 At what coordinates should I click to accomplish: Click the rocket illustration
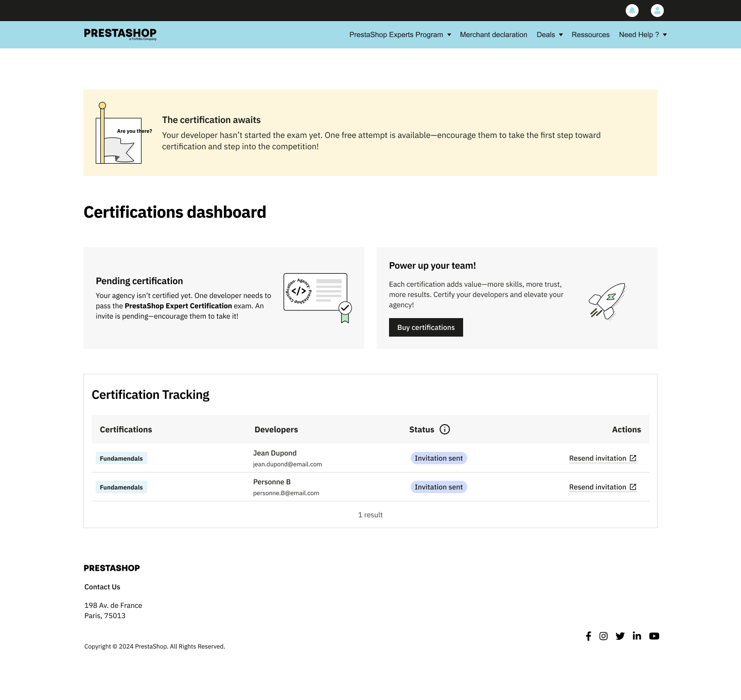[607, 301]
